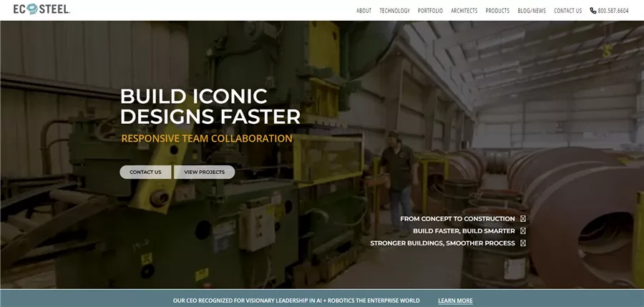Click the View Projects button
644x307 pixels.
204,172
